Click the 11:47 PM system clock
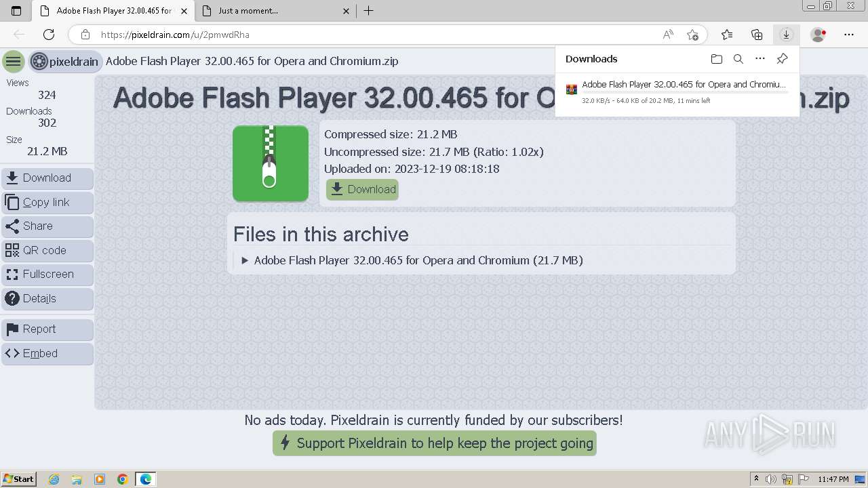Viewport: 868px width, 488px height. coord(833,479)
